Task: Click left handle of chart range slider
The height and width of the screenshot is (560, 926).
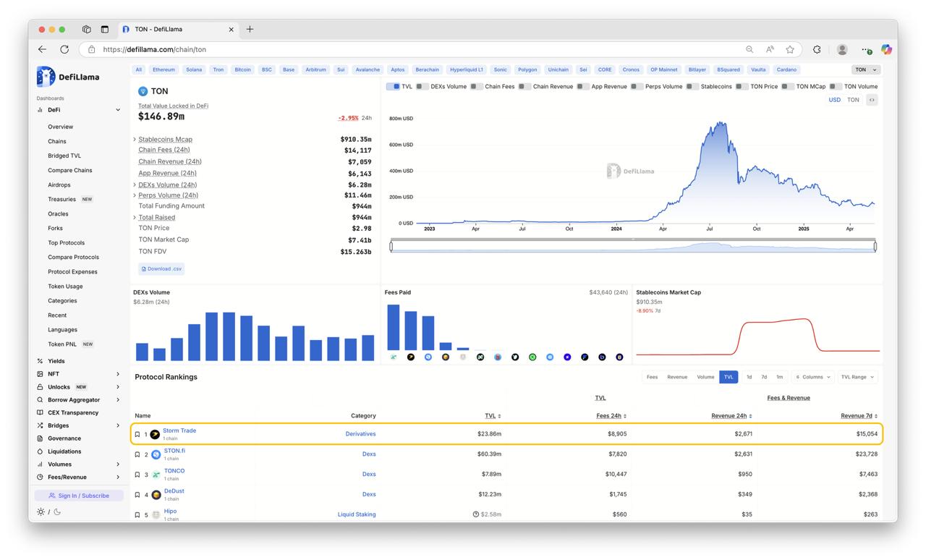Action: point(391,247)
